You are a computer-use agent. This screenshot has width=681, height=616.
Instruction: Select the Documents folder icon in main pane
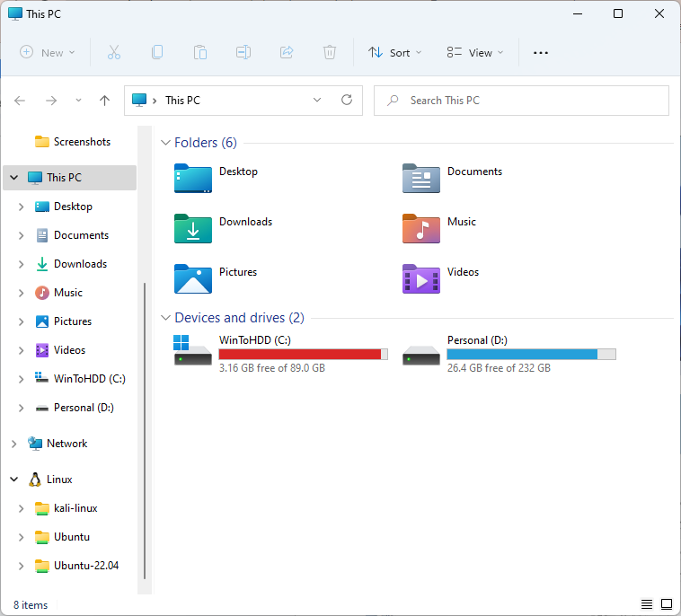click(420, 178)
